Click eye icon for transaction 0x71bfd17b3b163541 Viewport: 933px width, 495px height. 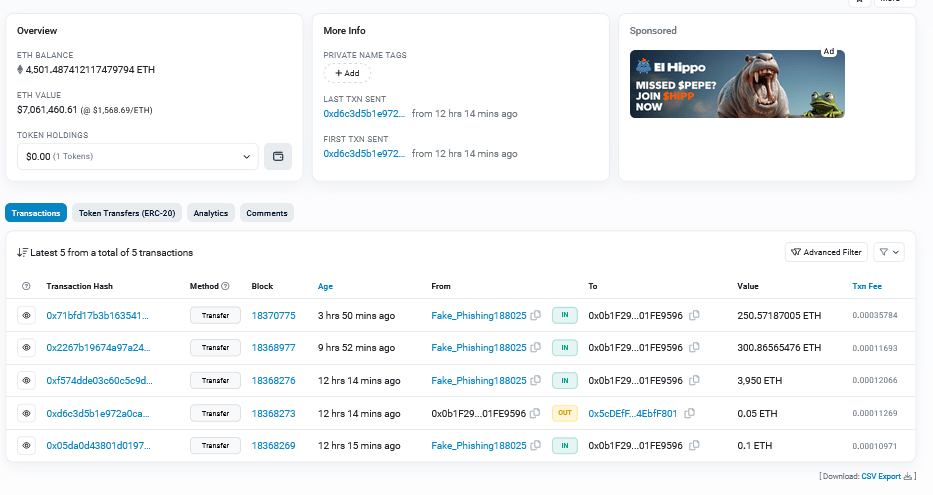26,315
